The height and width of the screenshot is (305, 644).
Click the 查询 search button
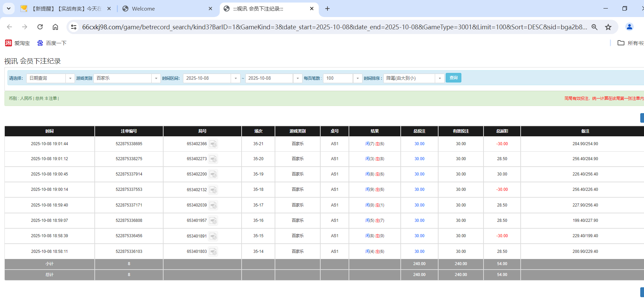(453, 78)
